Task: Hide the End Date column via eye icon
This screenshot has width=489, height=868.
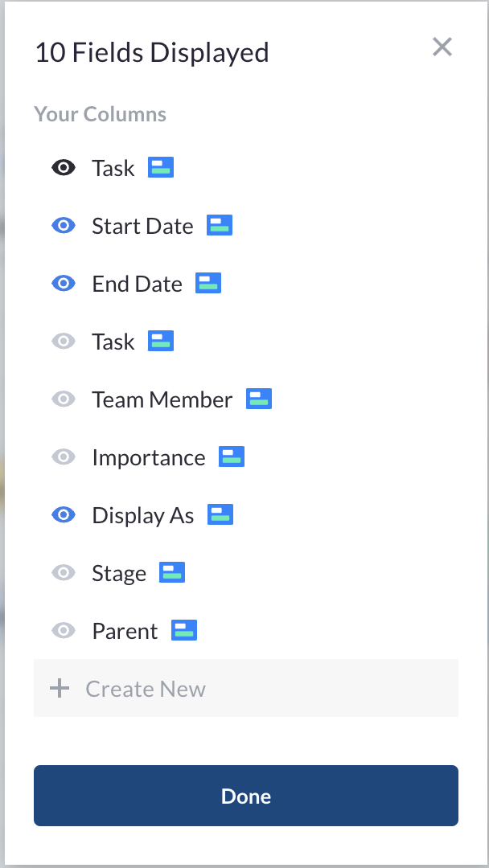Action: tap(64, 284)
